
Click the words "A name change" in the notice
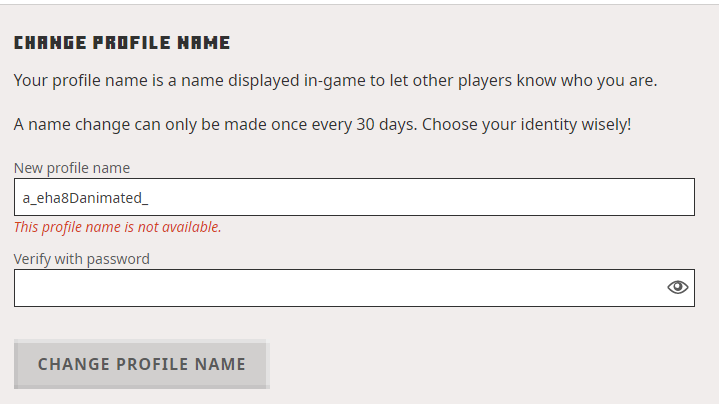65,125
